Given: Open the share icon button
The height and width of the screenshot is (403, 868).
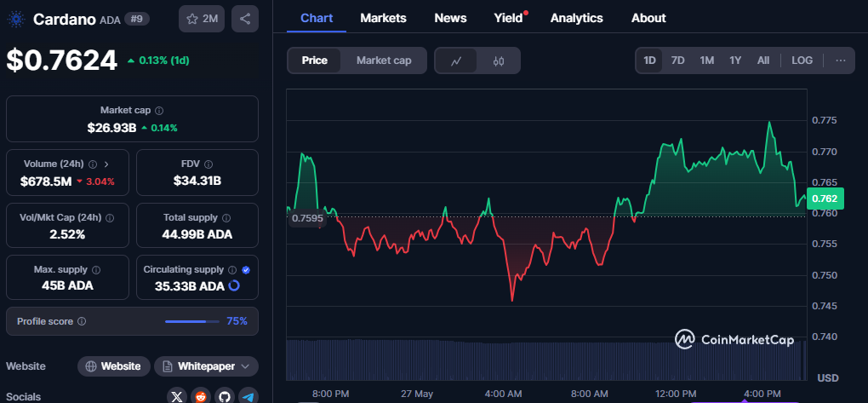Looking at the screenshot, I should [245, 19].
